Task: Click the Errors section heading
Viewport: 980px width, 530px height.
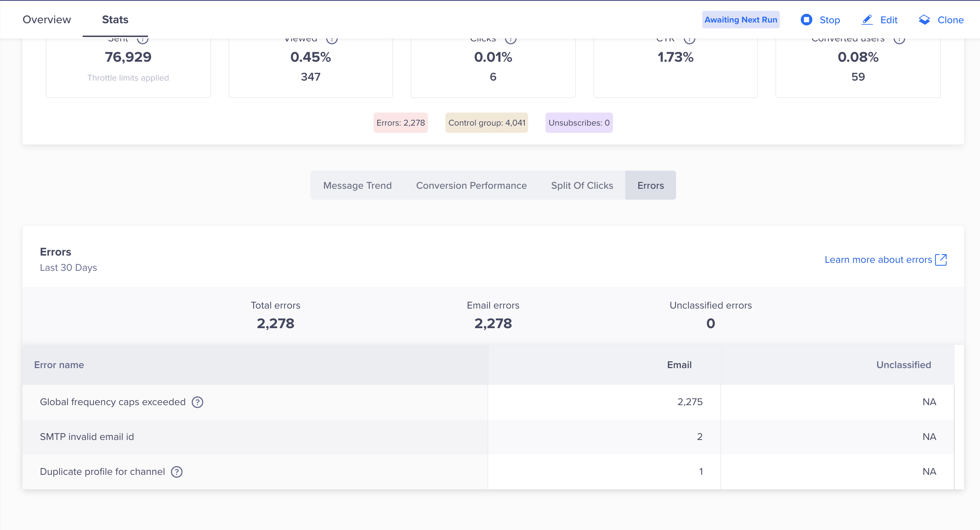Action: click(x=55, y=252)
